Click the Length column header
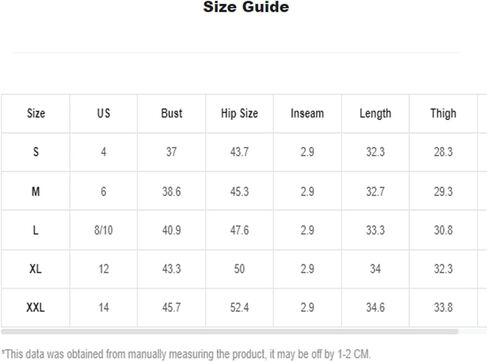Image resolution: width=488 pixels, height=362 pixels. pyautogui.click(x=375, y=114)
